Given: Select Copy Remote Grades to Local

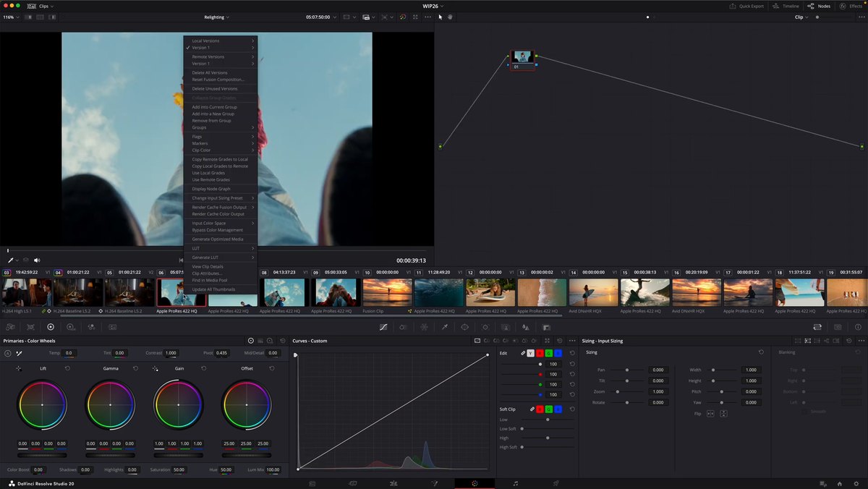Looking at the screenshot, I should 220,159.
